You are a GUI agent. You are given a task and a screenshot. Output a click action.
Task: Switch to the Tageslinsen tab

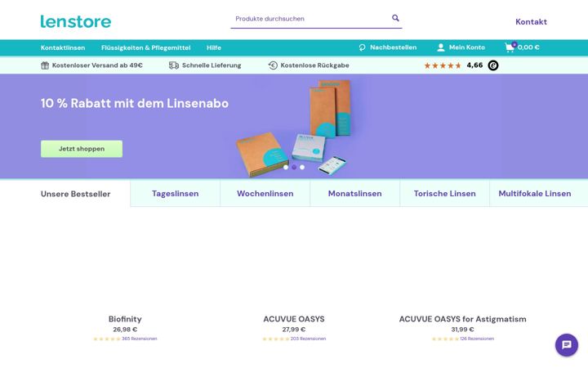point(175,194)
